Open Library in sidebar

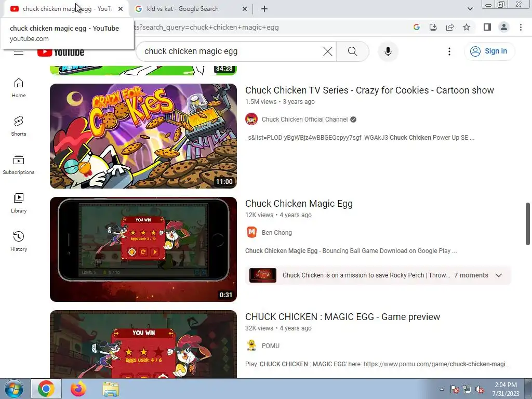[x=19, y=203]
